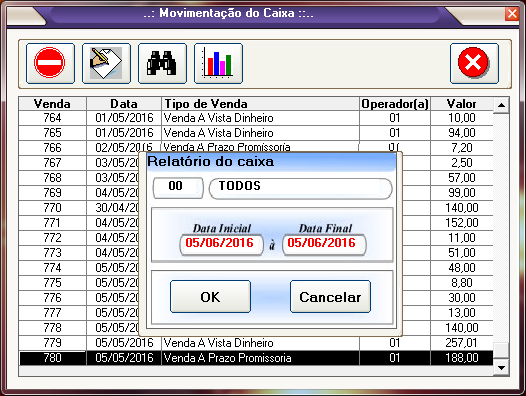This screenshot has width=526, height=396.
Task: Click the Data Inicial date field
Action: coord(221,244)
